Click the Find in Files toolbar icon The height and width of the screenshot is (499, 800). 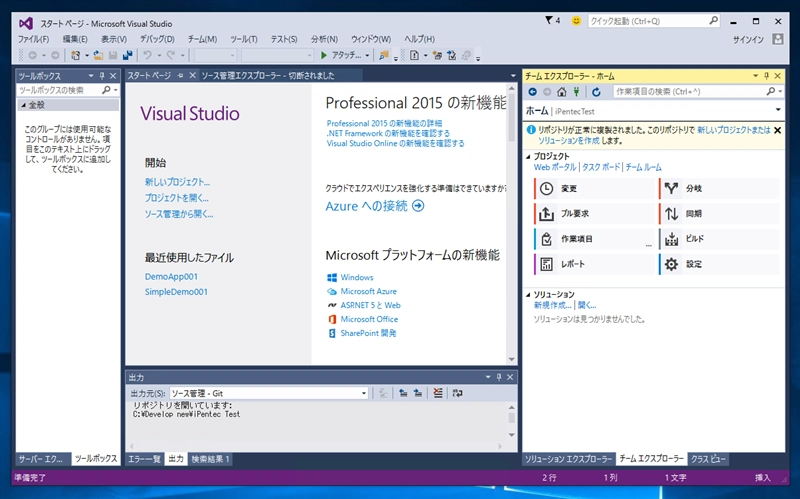tap(384, 55)
